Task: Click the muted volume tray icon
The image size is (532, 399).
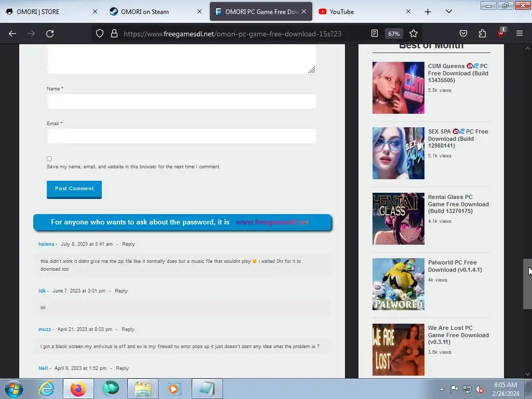Action: (x=480, y=390)
